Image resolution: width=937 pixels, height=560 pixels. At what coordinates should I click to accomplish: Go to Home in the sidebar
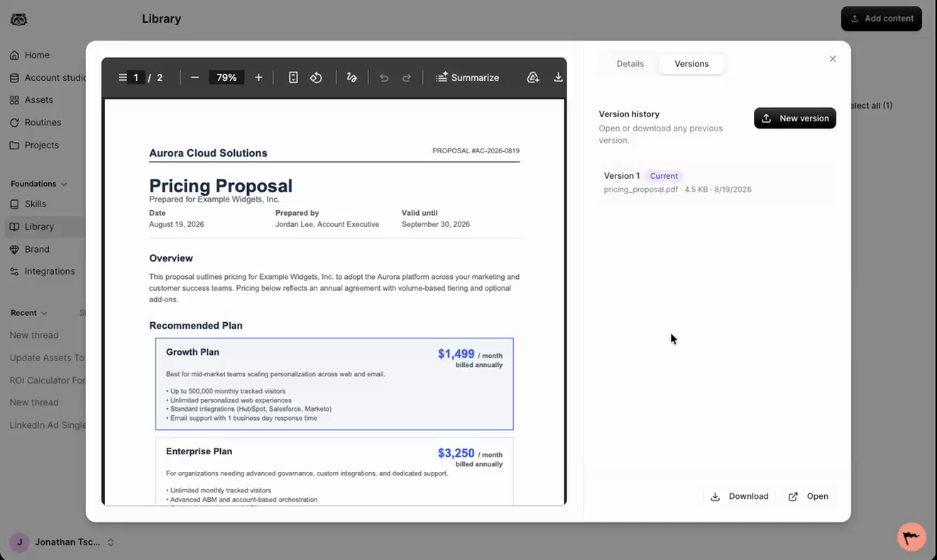(x=37, y=55)
